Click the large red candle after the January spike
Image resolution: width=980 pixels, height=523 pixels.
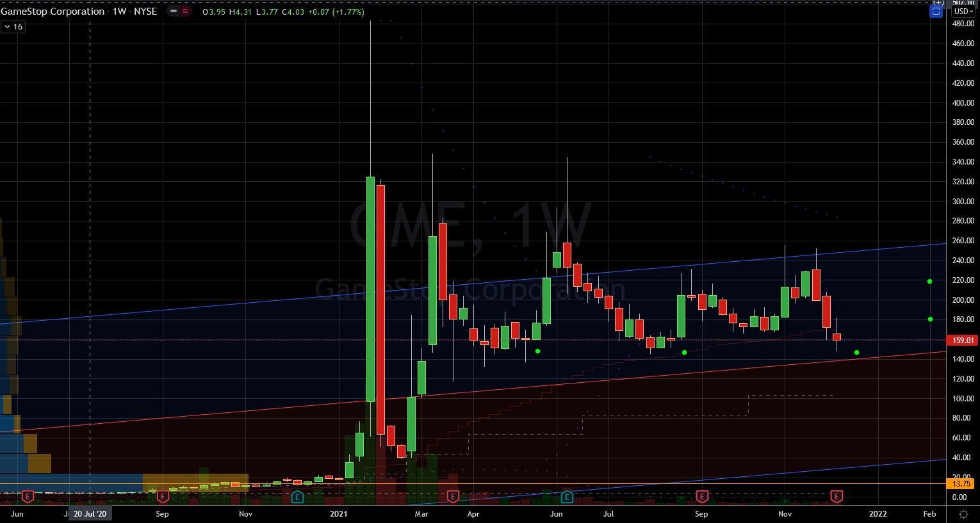coord(380,310)
